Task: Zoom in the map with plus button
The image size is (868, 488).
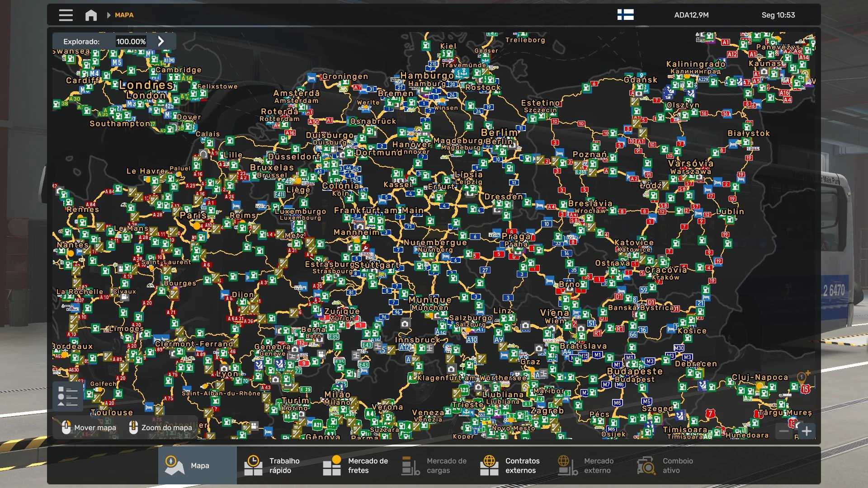Action: (807, 431)
